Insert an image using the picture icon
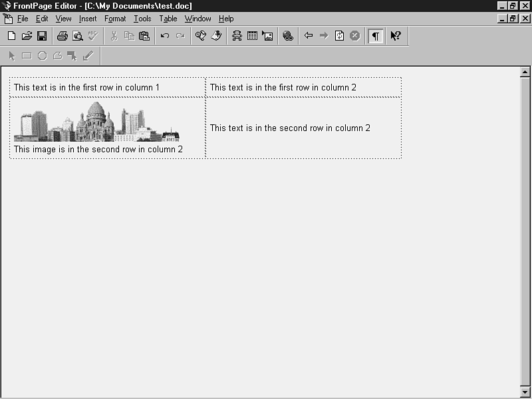 (x=267, y=36)
